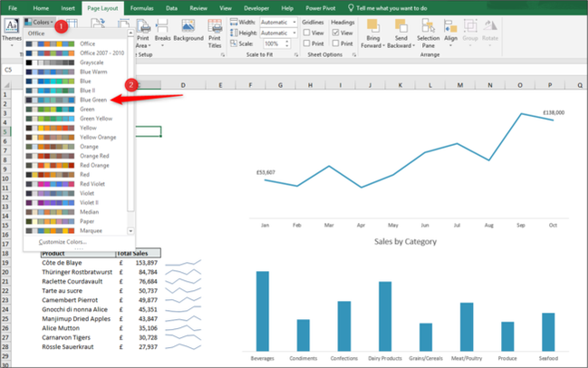The image size is (588, 368).
Task: Switch to the Formulas ribbon tab
Action: [x=141, y=7]
